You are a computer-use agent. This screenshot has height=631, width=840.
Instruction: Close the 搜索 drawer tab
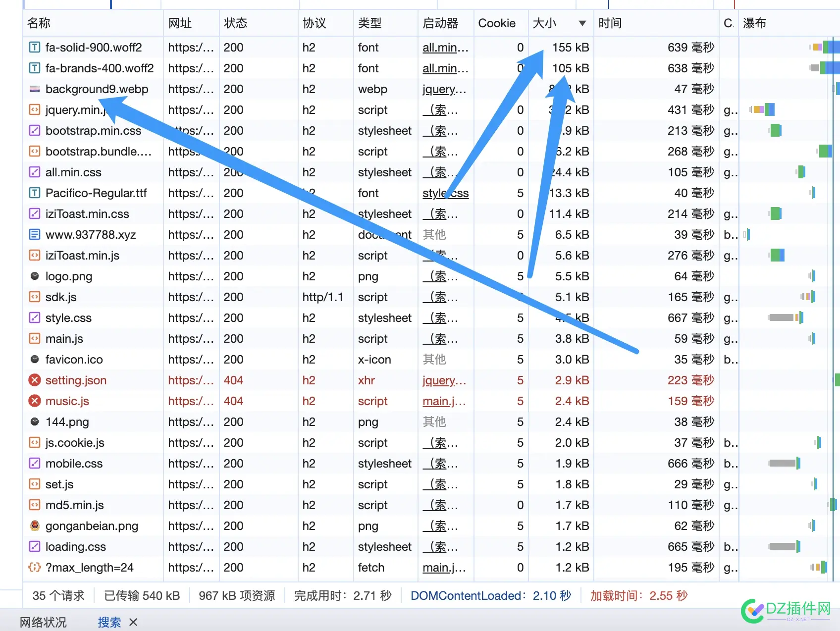pyautogui.click(x=133, y=622)
